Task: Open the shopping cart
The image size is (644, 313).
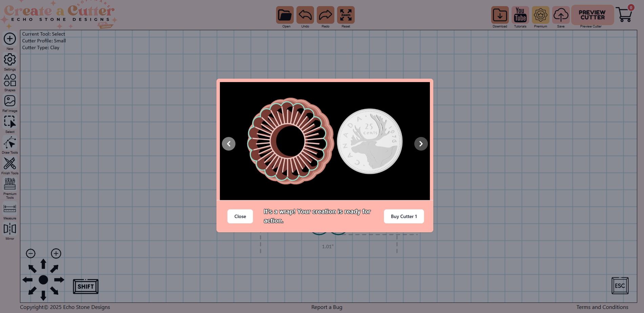Action: pyautogui.click(x=624, y=15)
